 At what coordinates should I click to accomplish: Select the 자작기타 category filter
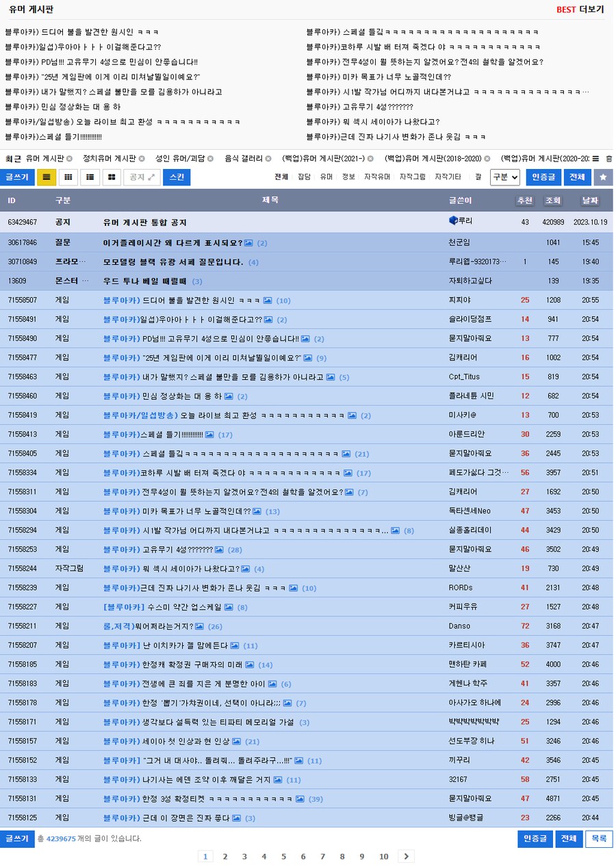(x=448, y=177)
